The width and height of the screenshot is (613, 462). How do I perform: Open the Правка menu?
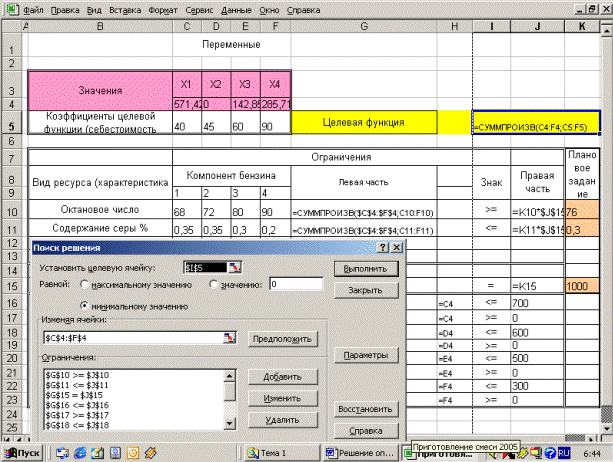pyautogui.click(x=65, y=10)
